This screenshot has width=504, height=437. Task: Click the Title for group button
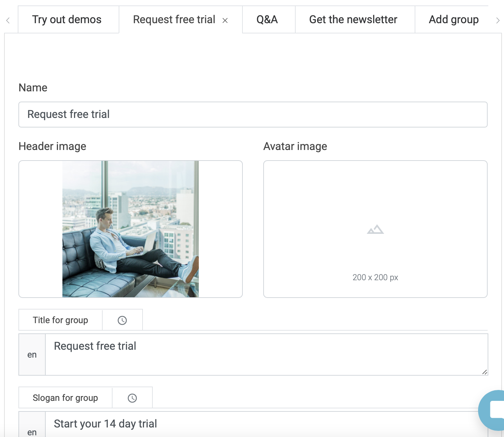60,320
